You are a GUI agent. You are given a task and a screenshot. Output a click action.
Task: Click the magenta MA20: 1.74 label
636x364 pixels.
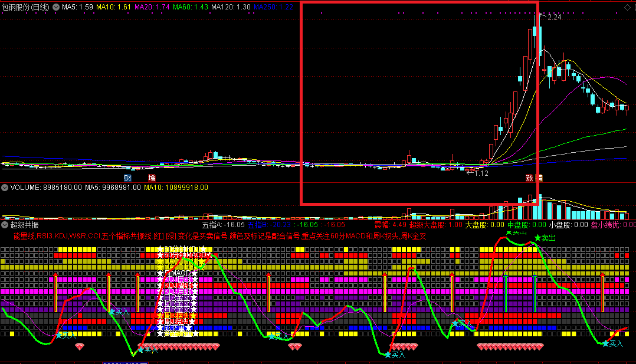[x=152, y=7]
